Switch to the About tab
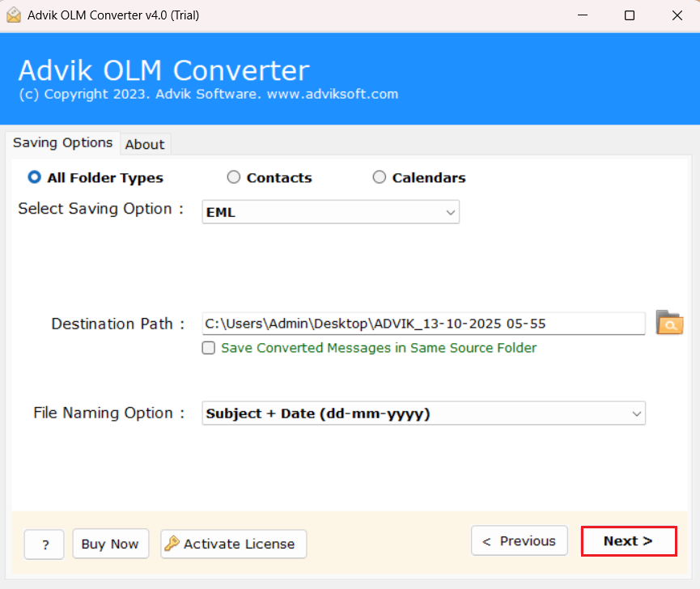The width and height of the screenshot is (700, 589). pyautogui.click(x=145, y=144)
